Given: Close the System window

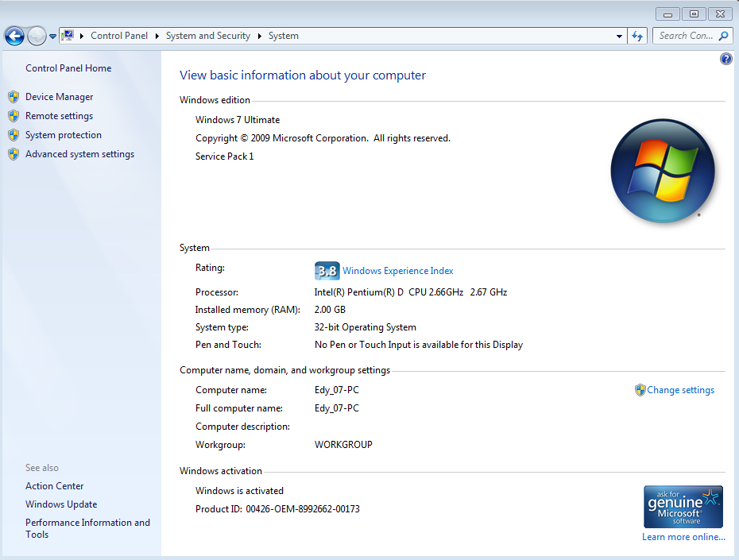Looking at the screenshot, I should tap(720, 14).
